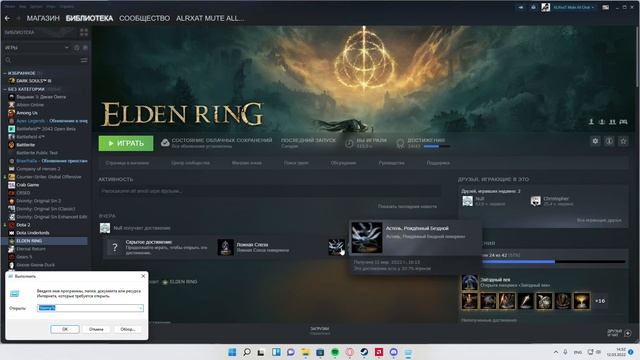Select DARK SOULS III in favorites

34,81
